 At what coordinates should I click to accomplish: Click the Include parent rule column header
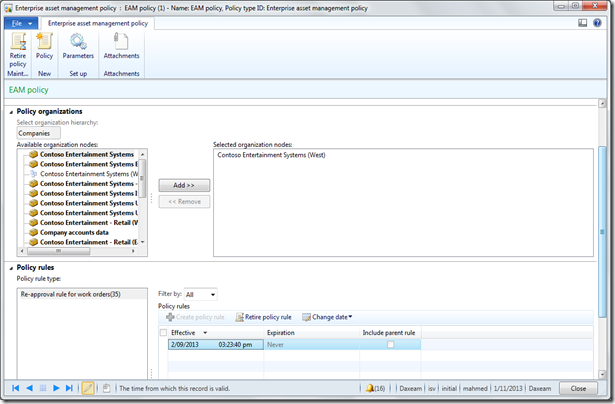pos(389,333)
